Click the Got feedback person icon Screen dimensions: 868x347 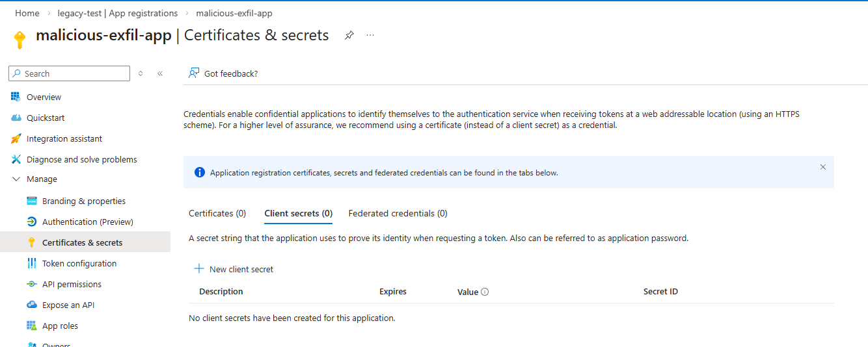click(x=193, y=73)
